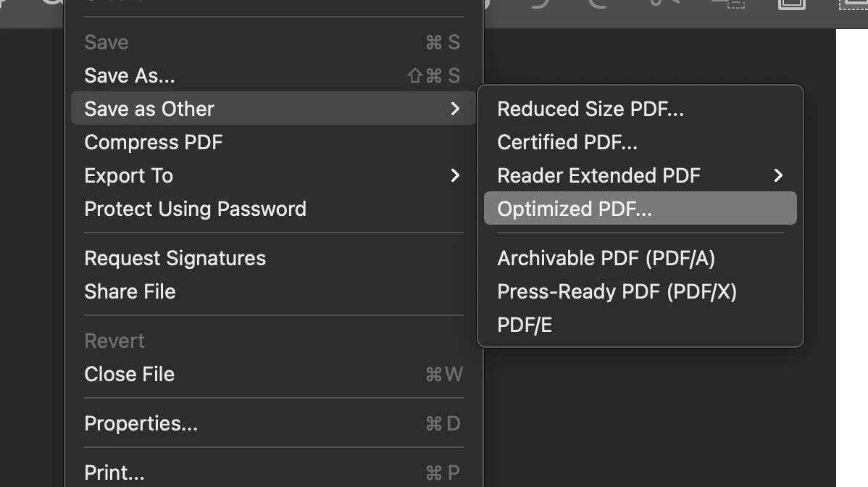This screenshot has height=487, width=868.
Task: Choose Compress PDF from File menu
Action: pyautogui.click(x=273, y=142)
